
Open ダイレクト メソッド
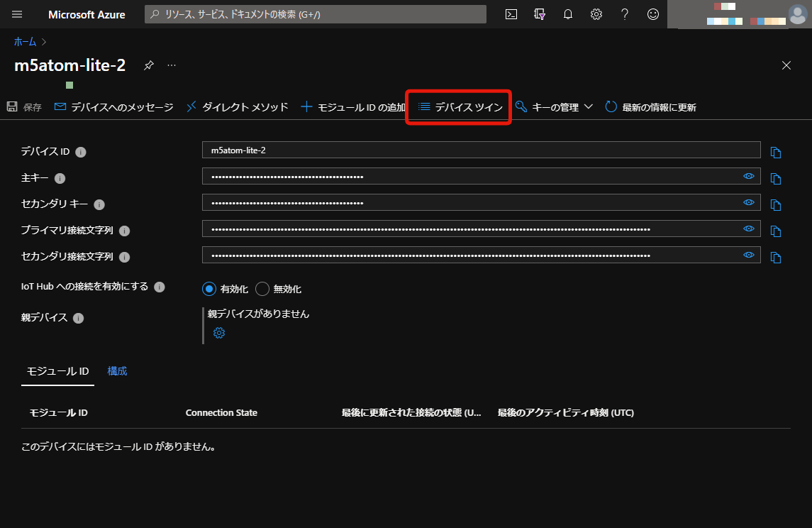coord(237,107)
